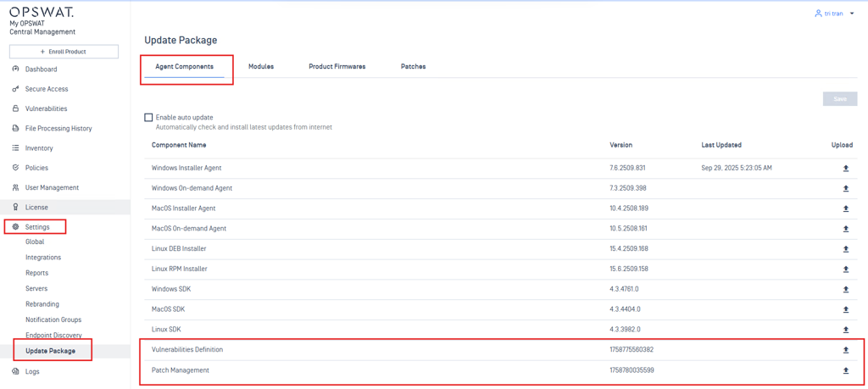
Task: Click the Settings gear icon
Action: (x=15, y=227)
